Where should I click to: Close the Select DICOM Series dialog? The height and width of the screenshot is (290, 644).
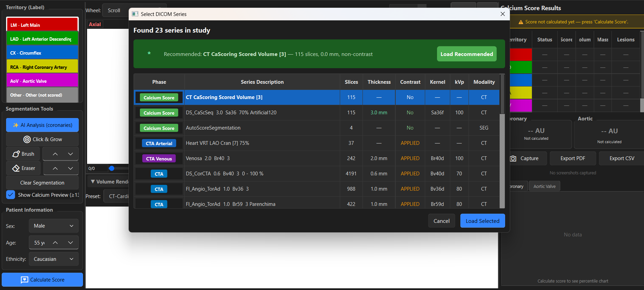pyautogui.click(x=503, y=14)
